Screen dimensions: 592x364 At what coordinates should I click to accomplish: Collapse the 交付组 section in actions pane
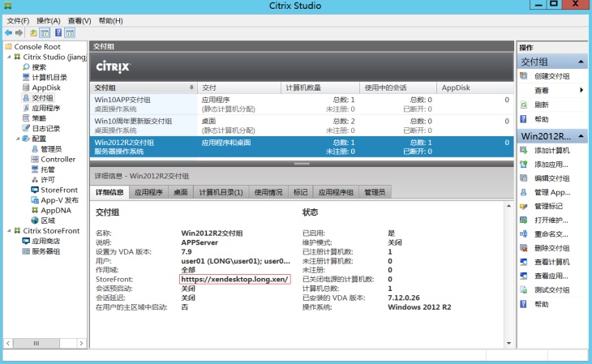point(581,62)
